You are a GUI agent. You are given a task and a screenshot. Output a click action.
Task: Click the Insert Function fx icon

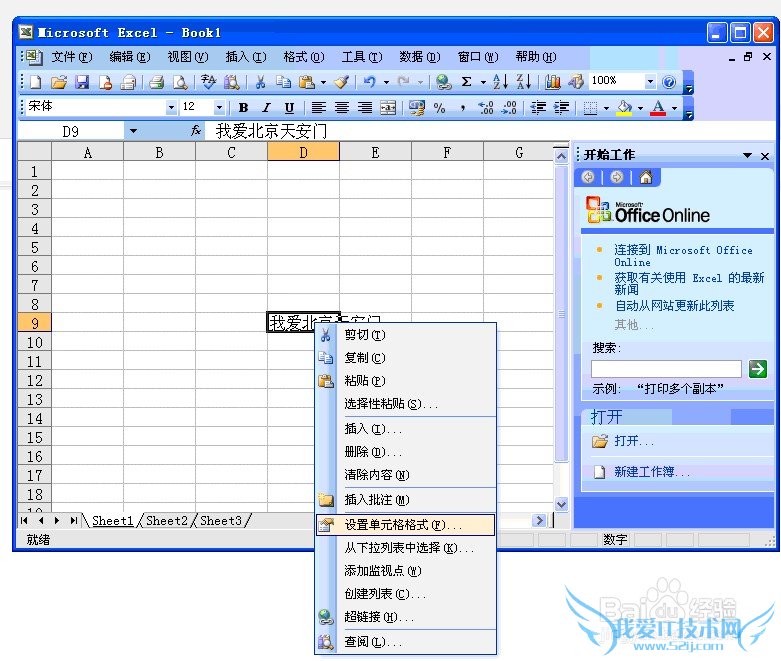click(196, 131)
